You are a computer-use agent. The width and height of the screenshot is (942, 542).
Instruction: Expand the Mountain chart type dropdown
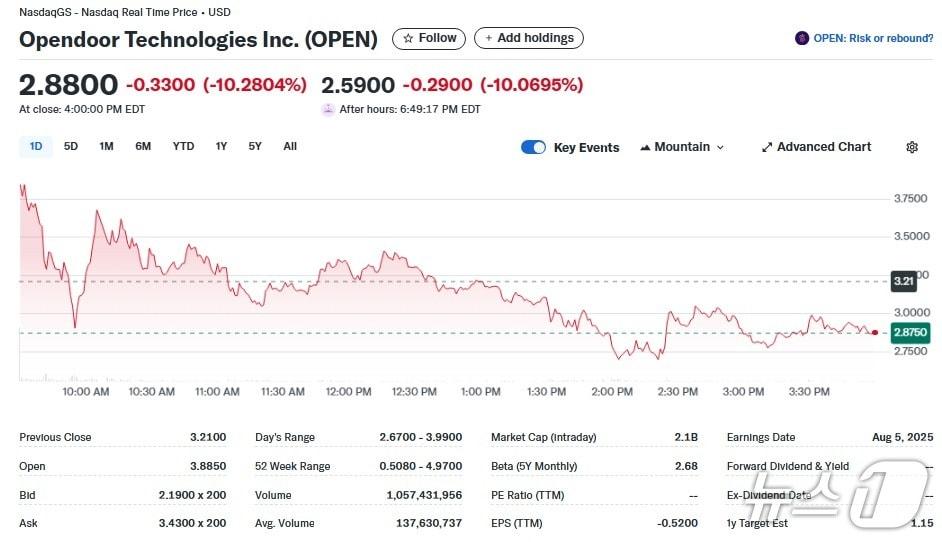click(x=720, y=147)
